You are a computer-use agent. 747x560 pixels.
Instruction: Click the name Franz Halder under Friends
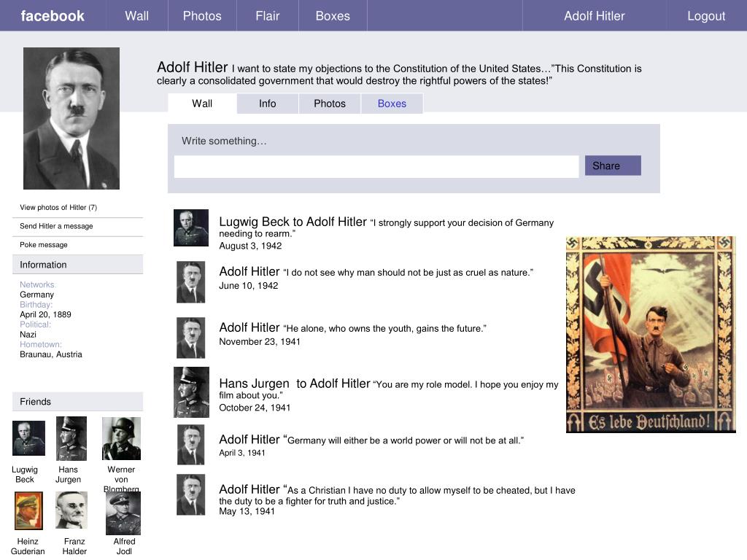(74, 546)
